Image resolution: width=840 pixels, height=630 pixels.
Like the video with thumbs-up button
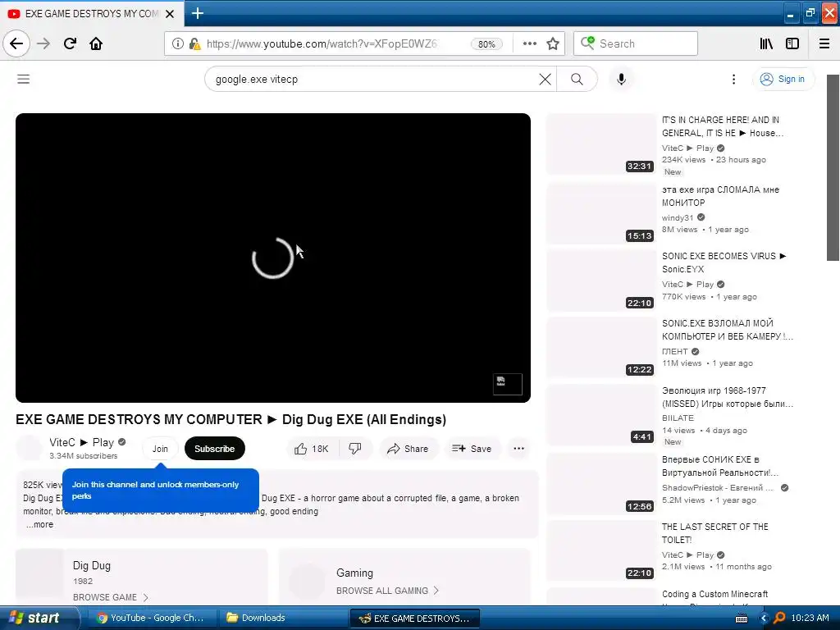click(x=312, y=449)
